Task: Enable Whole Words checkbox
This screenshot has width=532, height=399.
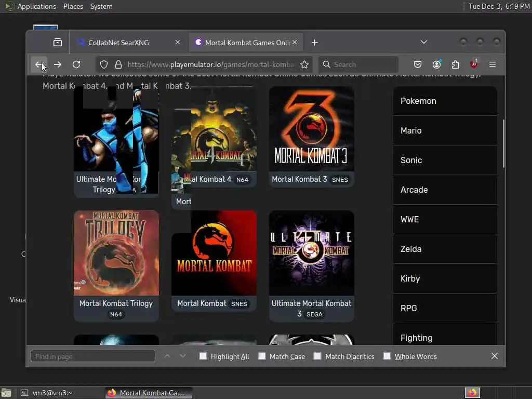Action: coord(387,356)
